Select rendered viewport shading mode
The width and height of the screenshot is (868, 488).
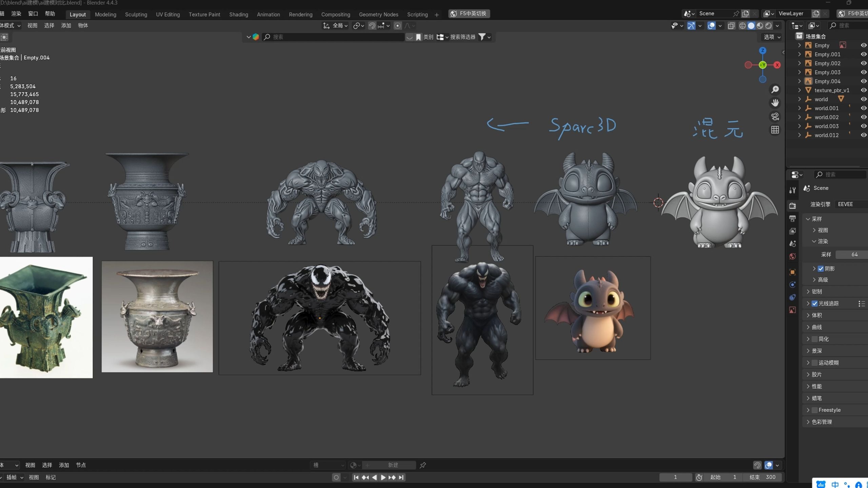click(x=769, y=26)
